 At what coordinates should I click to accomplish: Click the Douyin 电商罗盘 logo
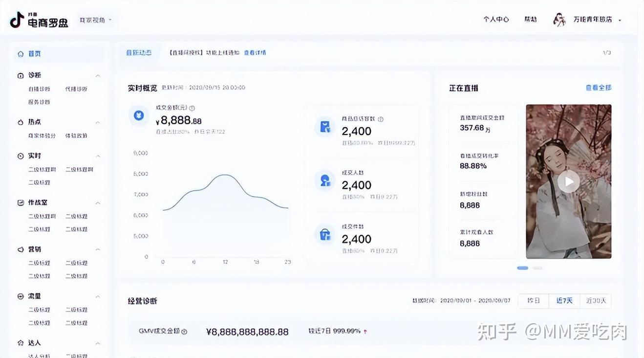click(39, 20)
